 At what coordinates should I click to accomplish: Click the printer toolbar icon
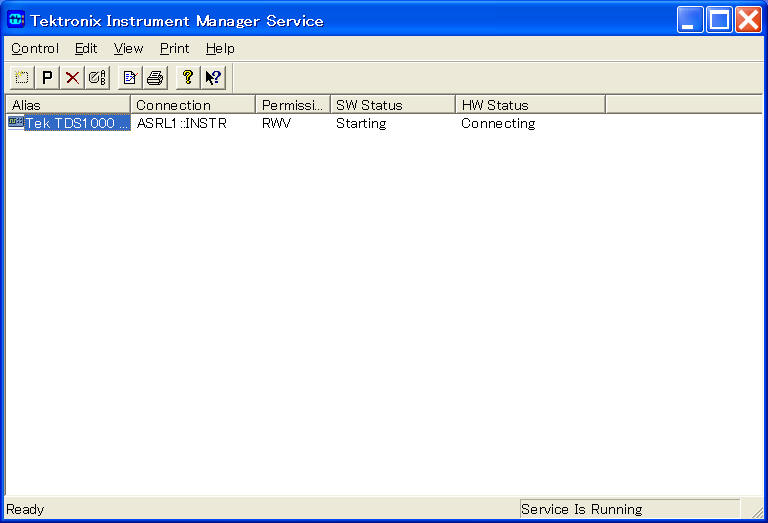click(x=154, y=77)
